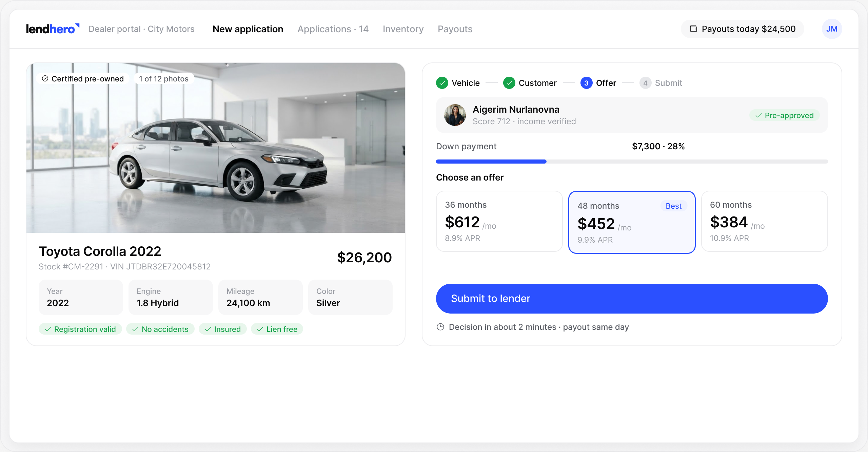
Task: Adjust the down payment slider bar
Action: (x=632, y=162)
